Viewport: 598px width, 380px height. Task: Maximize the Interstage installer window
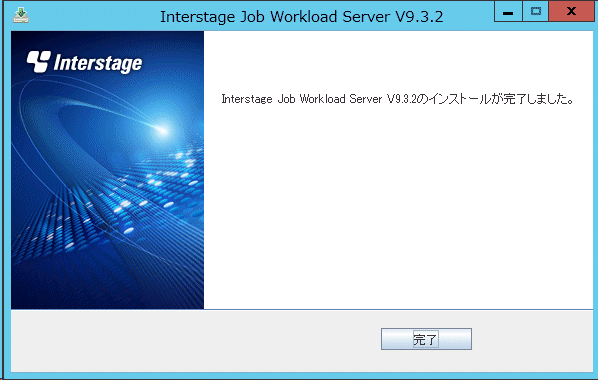tap(535, 11)
